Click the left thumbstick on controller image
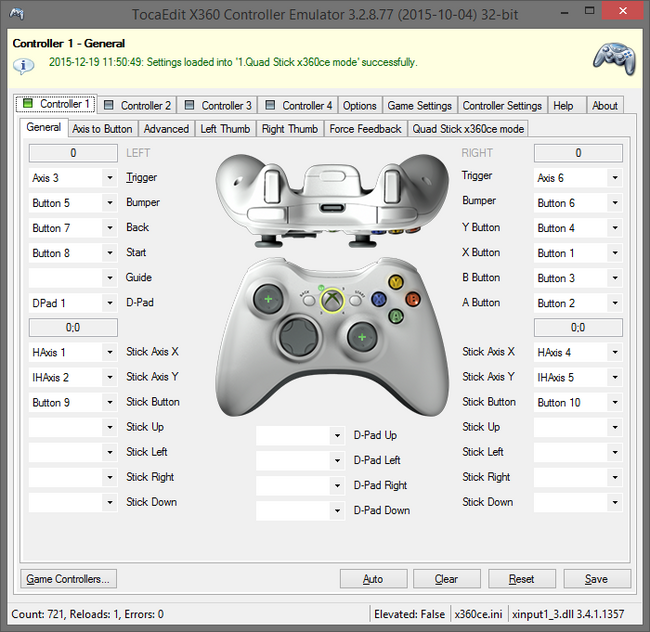This screenshot has width=650, height=632. (x=268, y=299)
